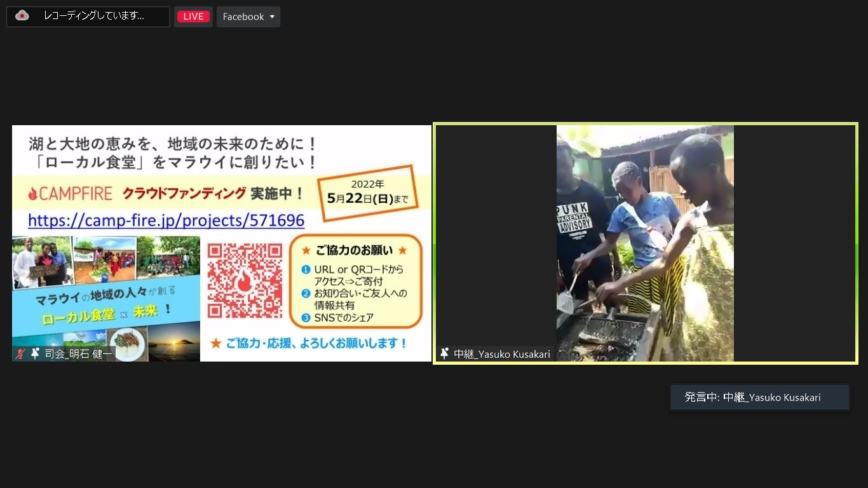Click the CAMPFIRE flame logo
This screenshot has width=868, height=488.
33,193
